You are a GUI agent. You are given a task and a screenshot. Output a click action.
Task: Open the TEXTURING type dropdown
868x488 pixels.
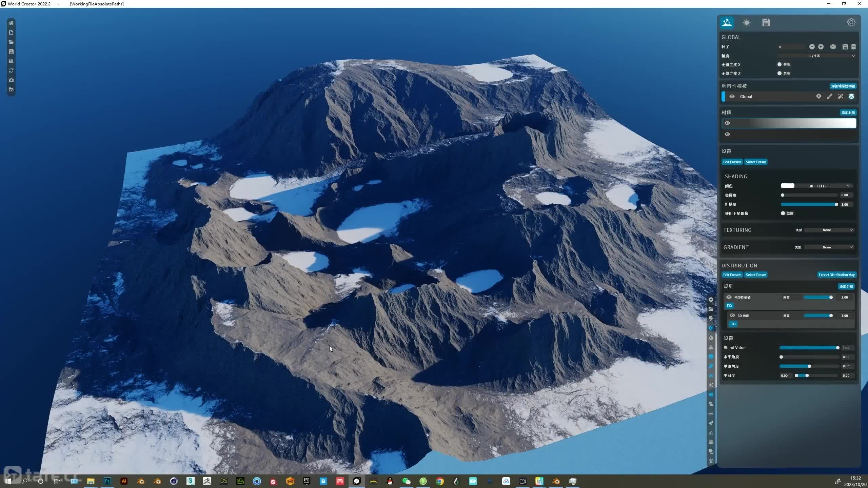(829, 230)
